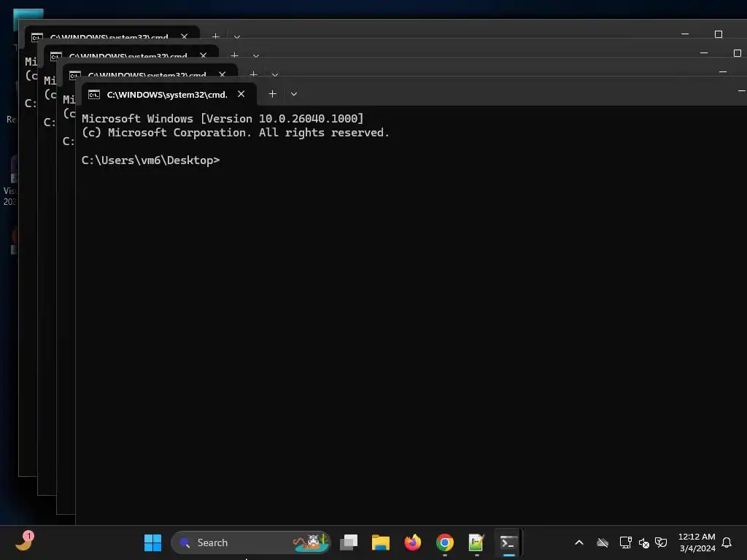Select the third terminal window's cmd tab
The width and height of the screenshot is (747, 560).
pos(131,52)
